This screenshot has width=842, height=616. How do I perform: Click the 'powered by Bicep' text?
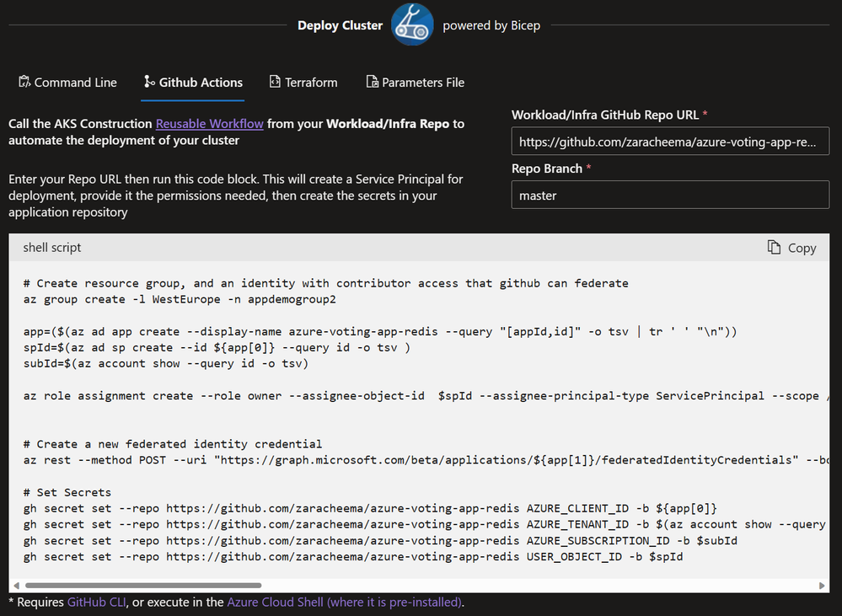491,25
